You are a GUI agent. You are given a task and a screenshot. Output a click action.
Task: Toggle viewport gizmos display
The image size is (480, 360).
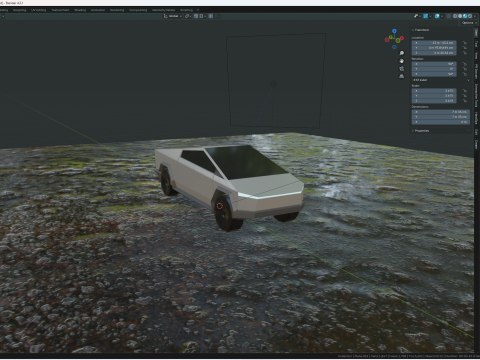coord(425,16)
